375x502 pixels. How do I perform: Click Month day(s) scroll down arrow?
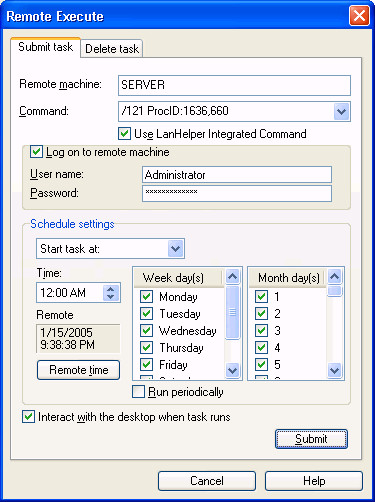tap(335, 370)
